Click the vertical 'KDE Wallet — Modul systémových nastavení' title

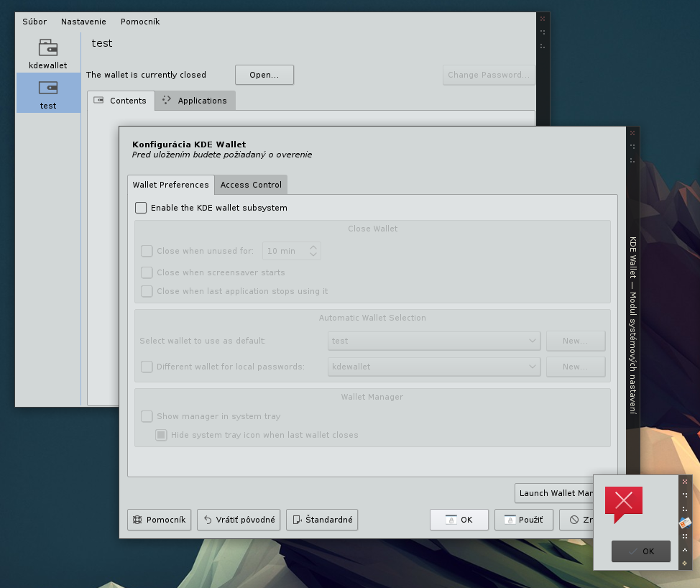[633, 326]
